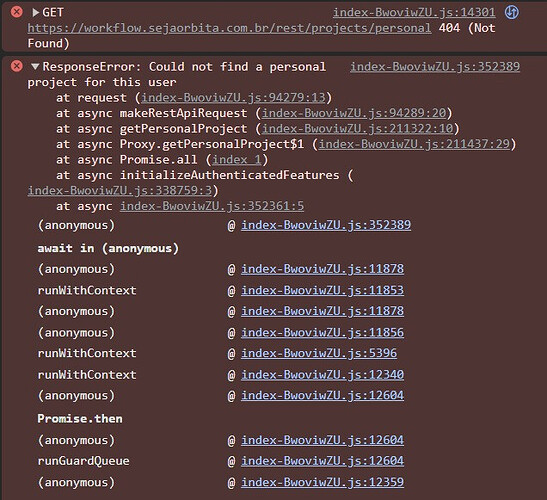Screen dimensions: 547x500
Task: Open getPersonalProject link index-BwoviwZU.js:211322:10
Action: click(358, 128)
